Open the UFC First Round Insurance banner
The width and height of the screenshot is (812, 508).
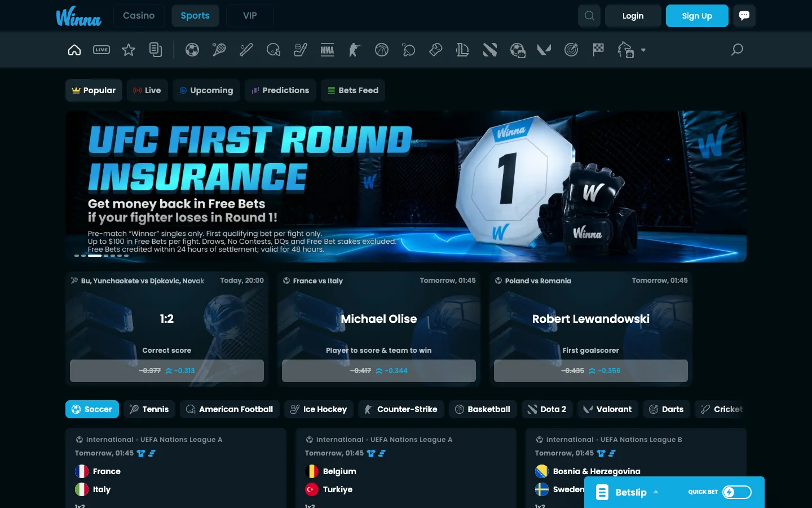coord(406,186)
